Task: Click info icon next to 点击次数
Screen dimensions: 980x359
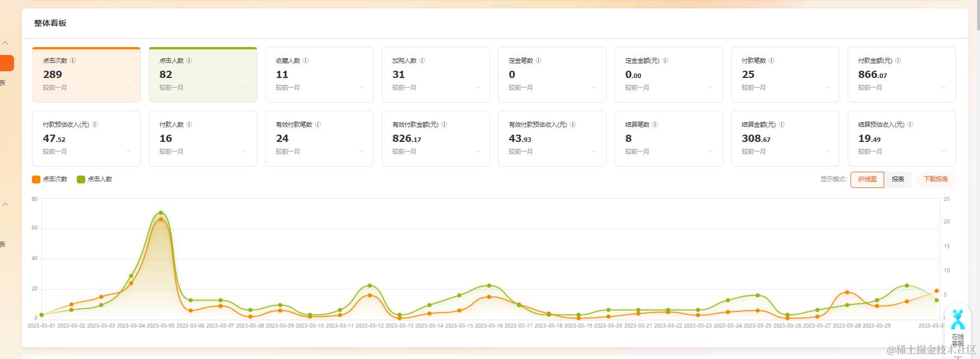Action: pyautogui.click(x=72, y=61)
